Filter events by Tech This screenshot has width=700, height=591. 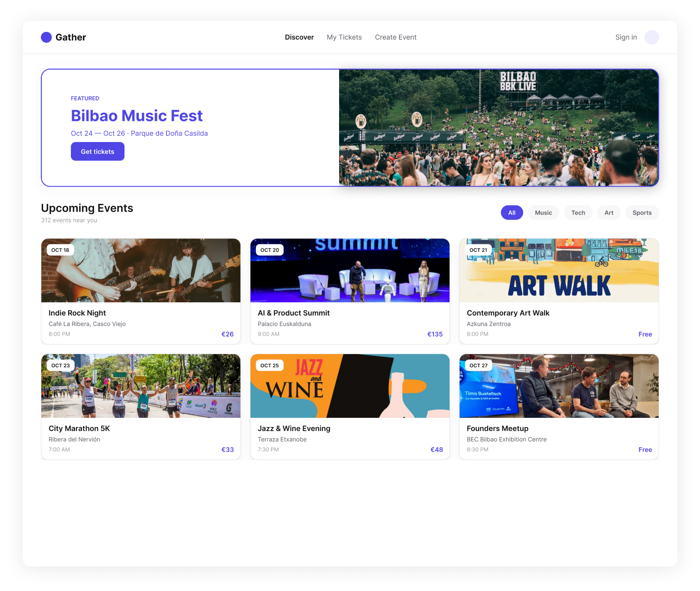coord(578,212)
